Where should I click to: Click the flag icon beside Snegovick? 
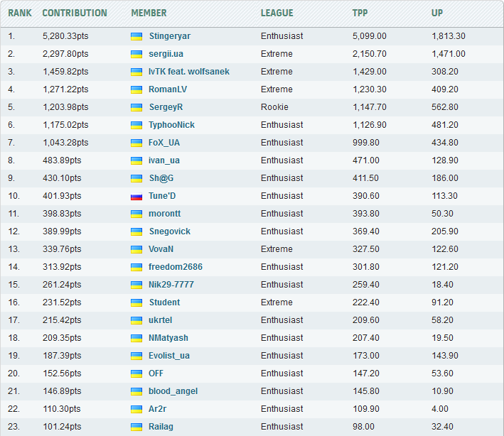[x=136, y=231]
